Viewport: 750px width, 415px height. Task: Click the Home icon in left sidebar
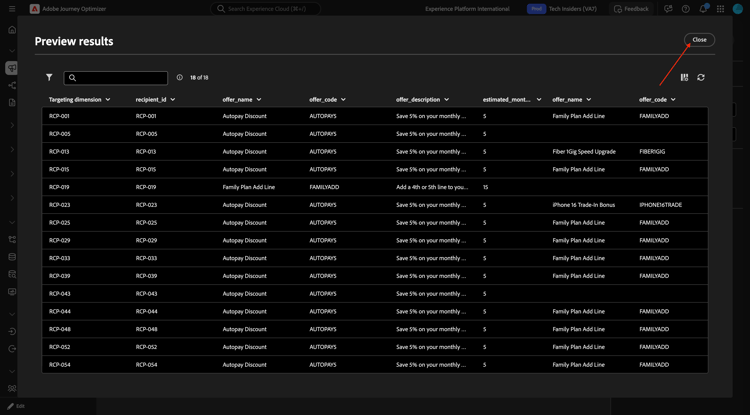coord(12,29)
